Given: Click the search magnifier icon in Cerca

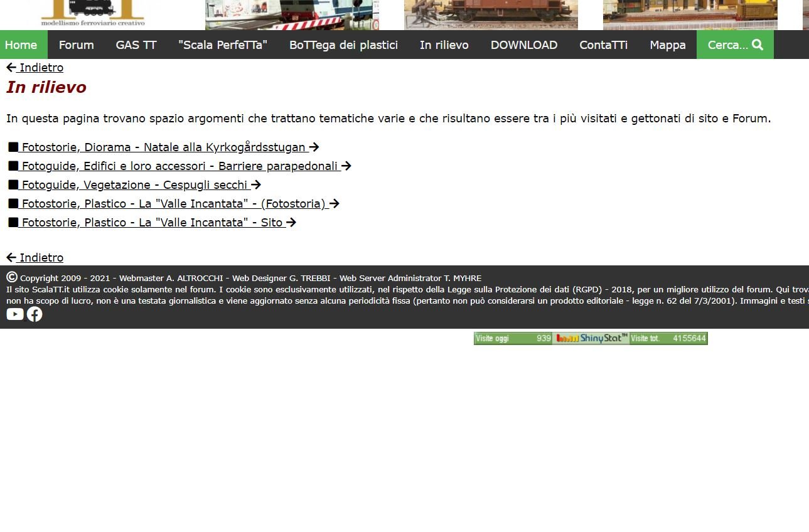Looking at the screenshot, I should (758, 45).
